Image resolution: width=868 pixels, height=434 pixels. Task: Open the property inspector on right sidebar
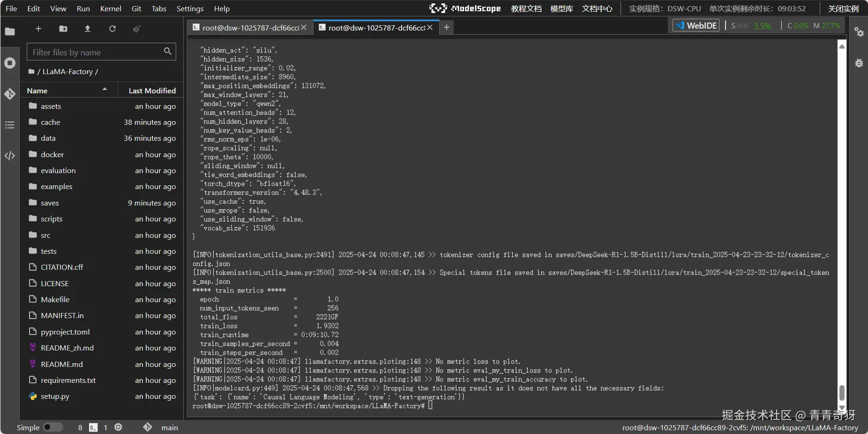859,32
